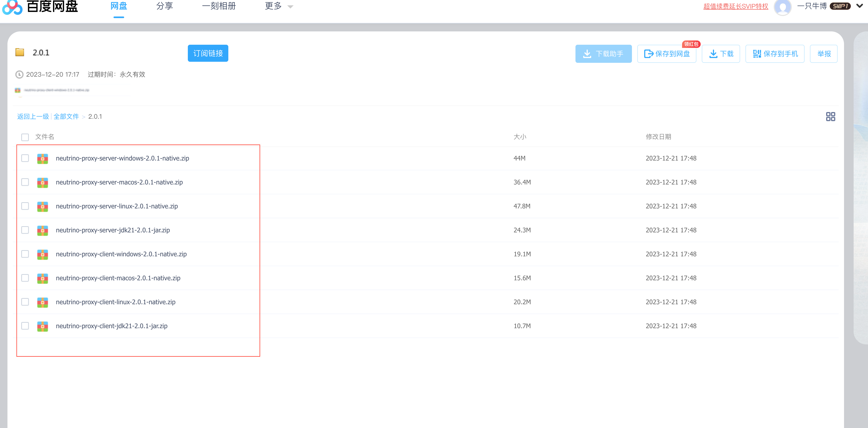Open neutrino-proxy-client-jdk21-2.0.1-jar.zip file name
Viewport: 868px width, 428px height.
[112, 326]
